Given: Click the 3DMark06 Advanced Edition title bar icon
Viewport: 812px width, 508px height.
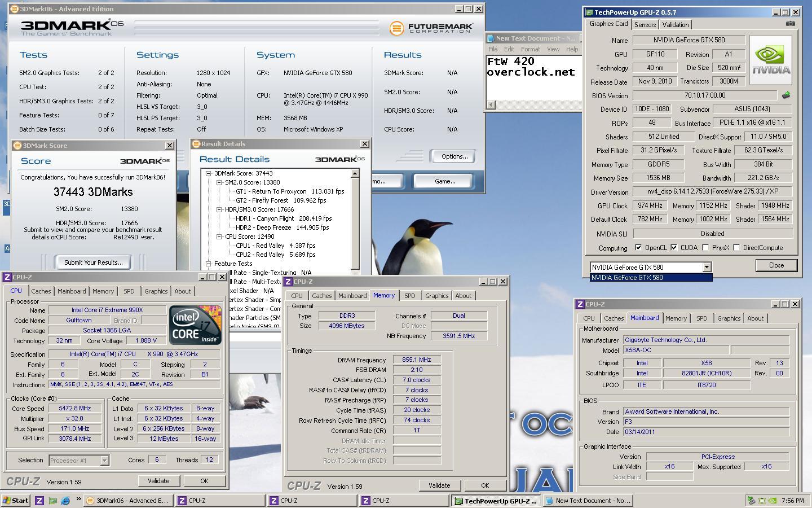Looking at the screenshot, I should pyautogui.click(x=14, y=9).
